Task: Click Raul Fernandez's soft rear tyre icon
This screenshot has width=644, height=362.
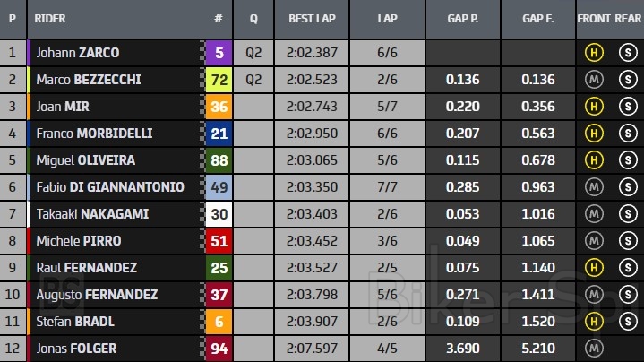Action: tap(627, 268)
